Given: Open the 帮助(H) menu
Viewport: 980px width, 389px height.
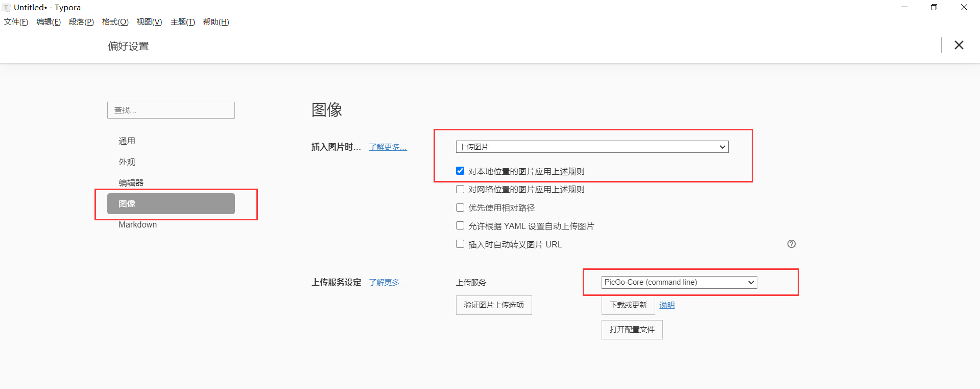Looking at the screenshot, I should pyautogui.click(x=216, y=21).
